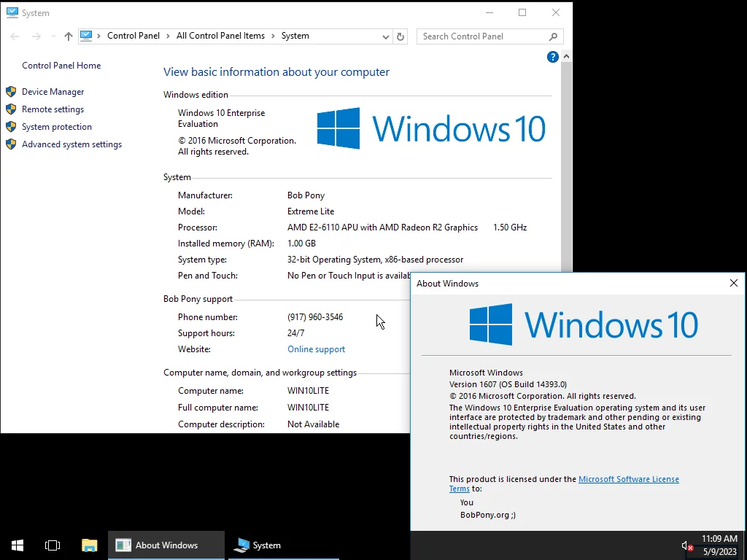Open the blue Help question mark
This screenshot has width=747, height=560.
coord(553,57)
